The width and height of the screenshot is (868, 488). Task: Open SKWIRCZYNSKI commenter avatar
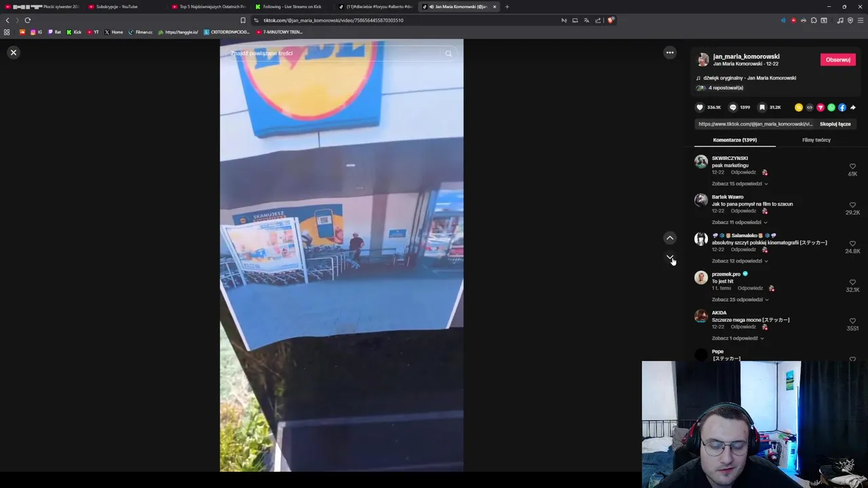tap(701, 161)
